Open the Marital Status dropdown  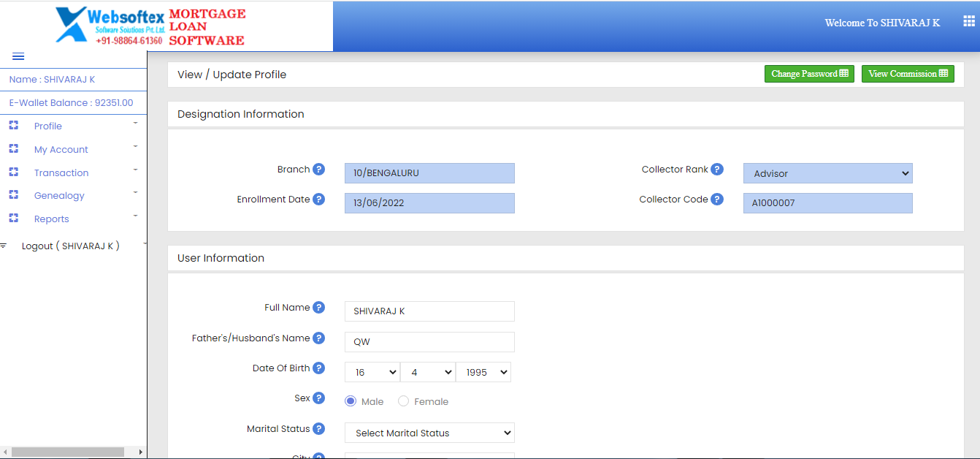coord(429,433)
